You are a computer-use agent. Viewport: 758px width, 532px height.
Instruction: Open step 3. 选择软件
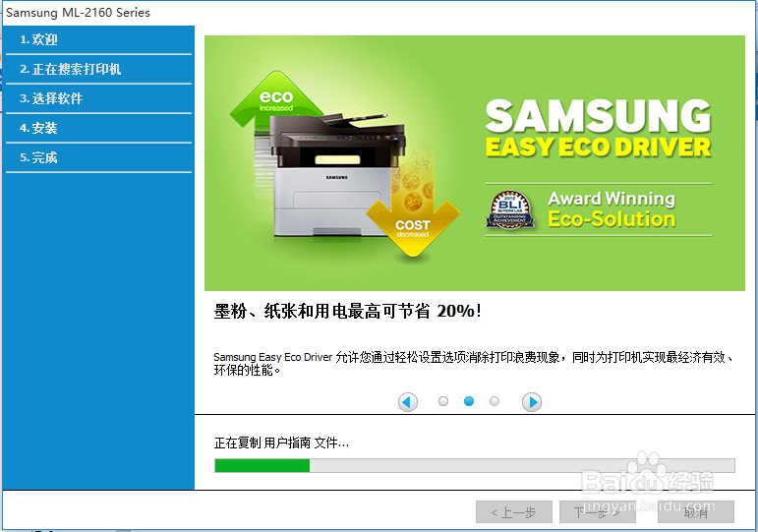point(98,98)
